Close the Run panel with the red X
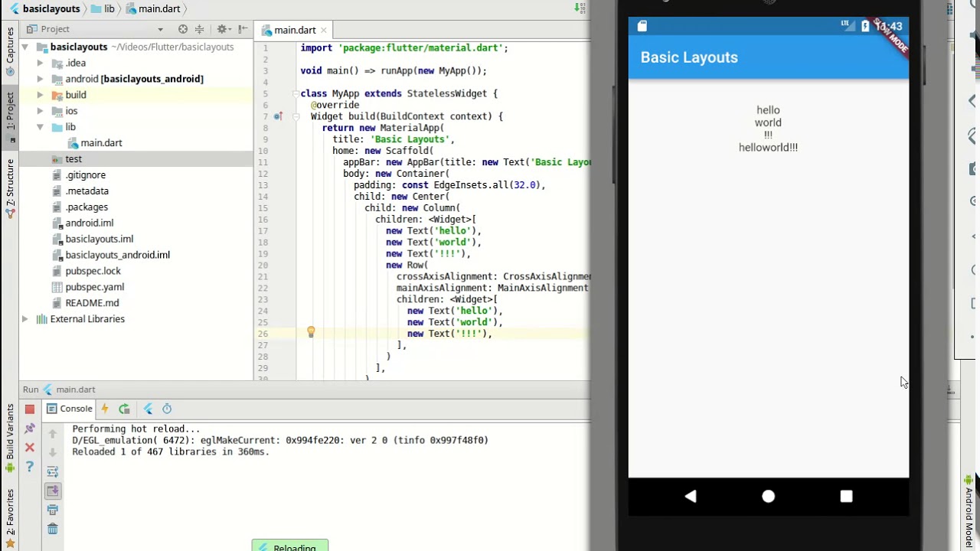 [30, 447]
